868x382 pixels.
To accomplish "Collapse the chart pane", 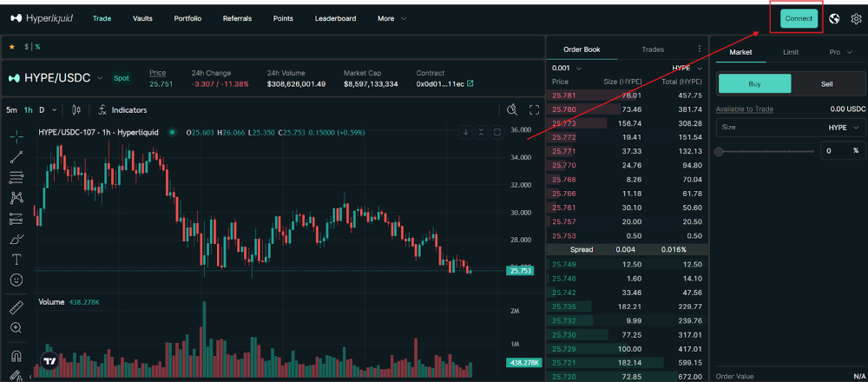I will [482, 132].
